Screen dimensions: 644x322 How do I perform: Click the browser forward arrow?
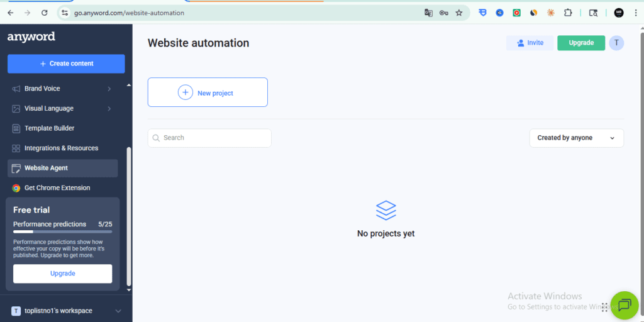[x=28, y=13]
